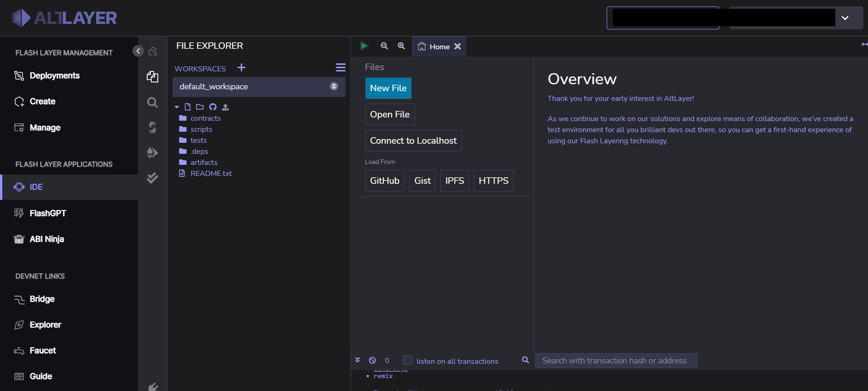Clear the terminal console icon

[373, 361]
